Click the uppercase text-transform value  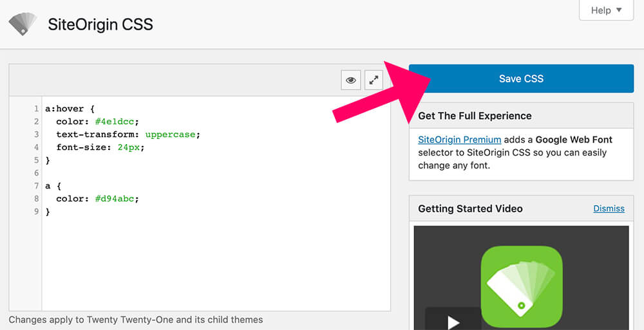170,134
